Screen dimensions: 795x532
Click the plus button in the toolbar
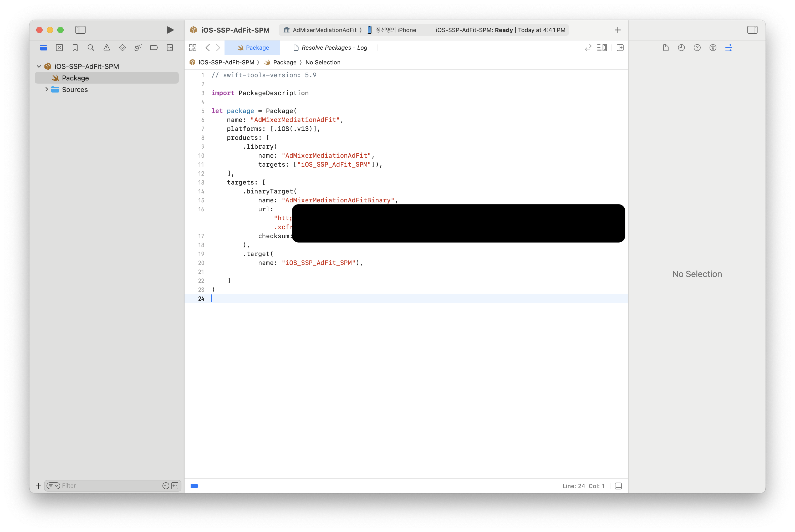(618, 30)
